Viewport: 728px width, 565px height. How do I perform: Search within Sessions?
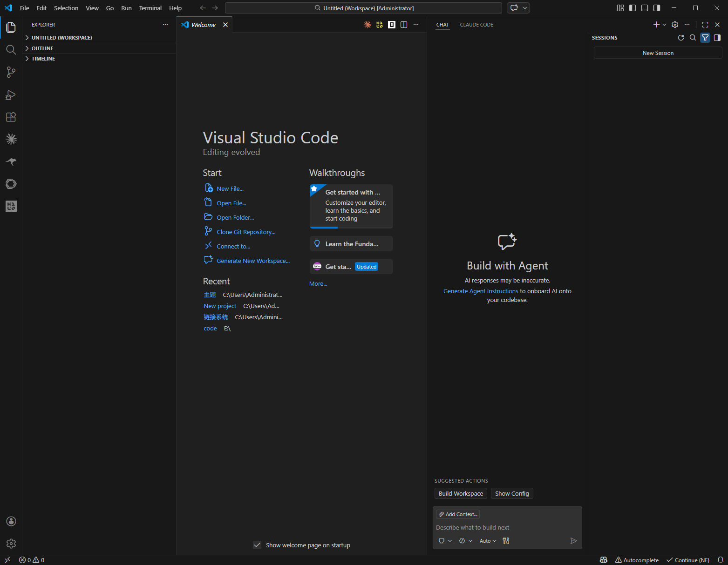(x=693, y=38)
